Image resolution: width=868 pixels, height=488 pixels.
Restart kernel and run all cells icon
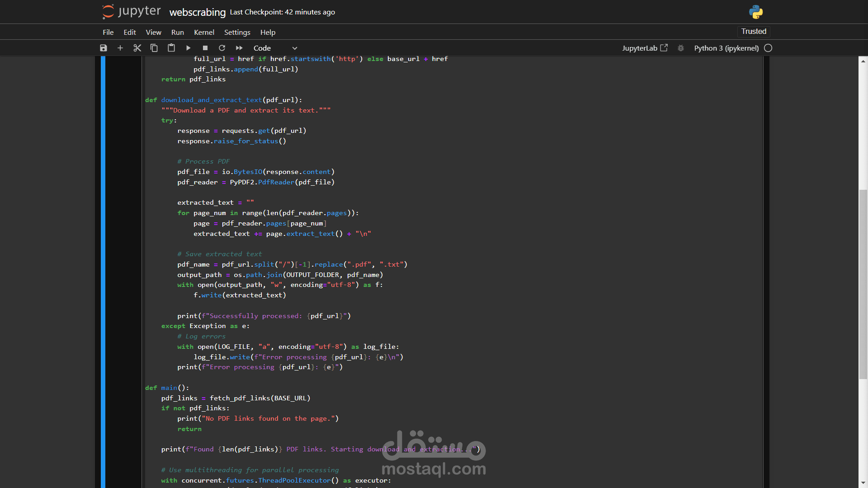[x=239, y=48]
